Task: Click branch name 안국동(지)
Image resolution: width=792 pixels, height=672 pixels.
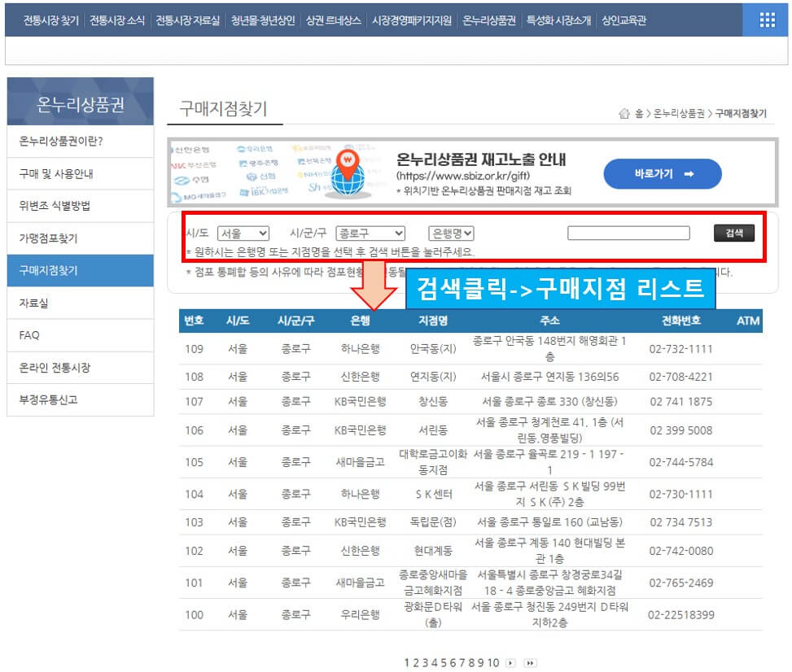Action: (433, 349)
